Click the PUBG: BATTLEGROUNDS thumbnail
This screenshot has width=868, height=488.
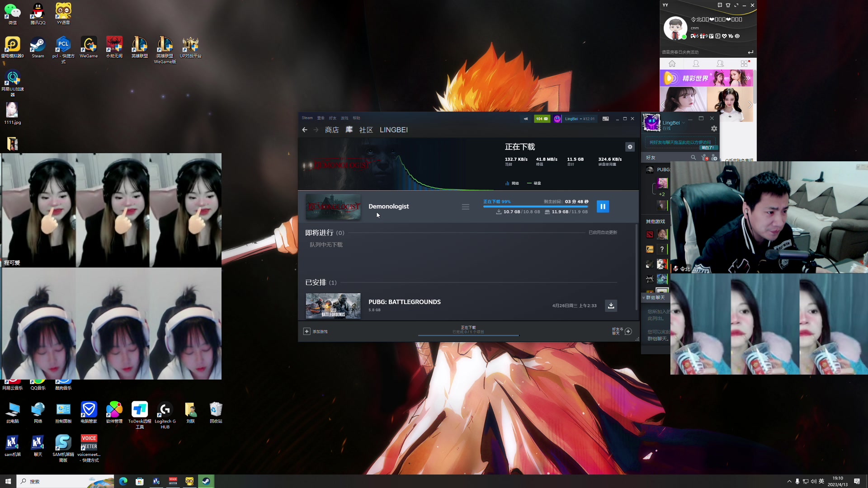click(333, 306)
